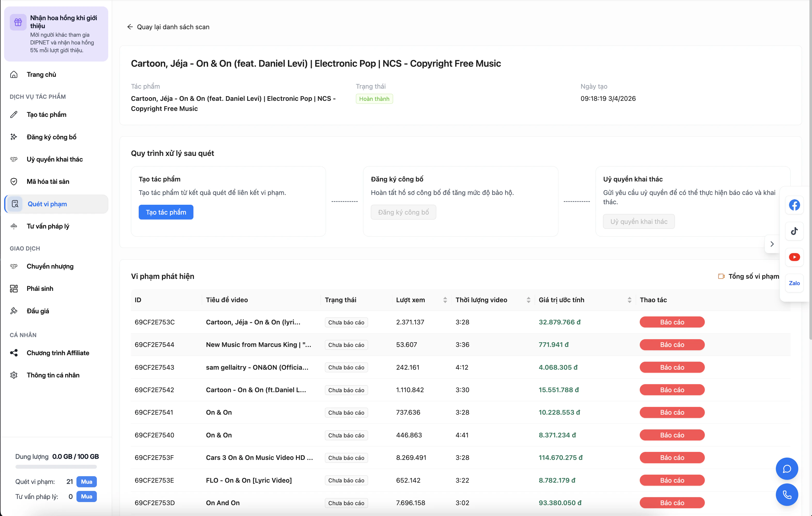Click the gavel icon for Đấu giá
Image resolution: width=812 pixels, height=516 pixels.
[x=14, y=311]
